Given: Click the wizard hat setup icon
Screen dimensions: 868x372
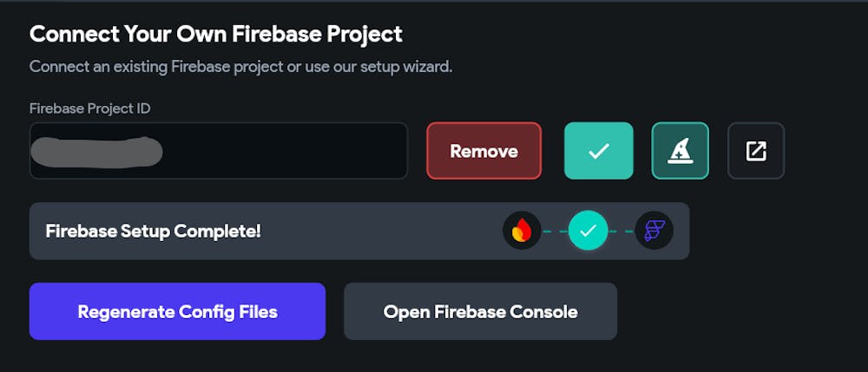Looking at the screenshot, I should tap(681, 150).
